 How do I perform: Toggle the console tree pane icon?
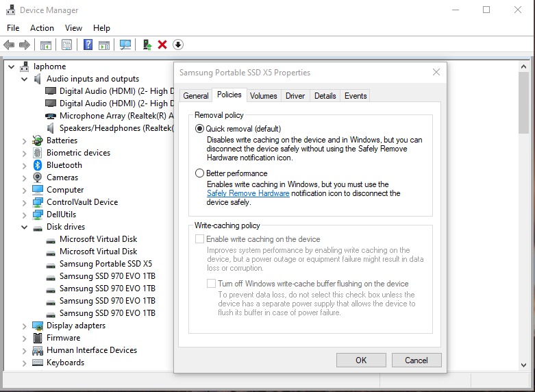tap(46, 45)
